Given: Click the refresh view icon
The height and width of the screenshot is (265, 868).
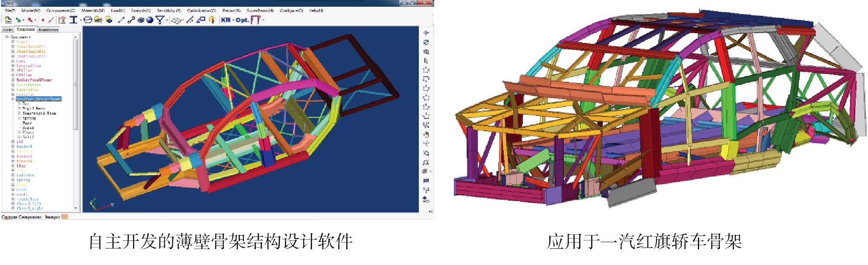Looking at the screenshot, I should click(426, 42).
